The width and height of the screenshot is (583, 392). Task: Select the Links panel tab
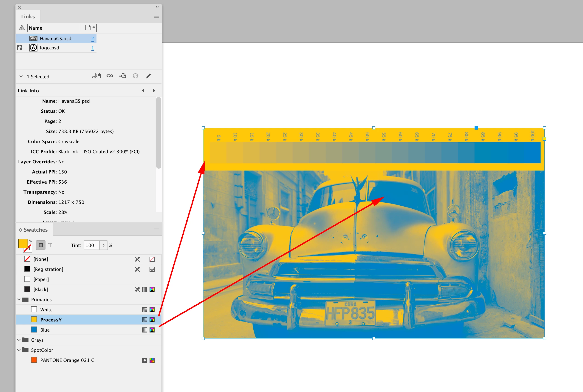click(28, 17)
